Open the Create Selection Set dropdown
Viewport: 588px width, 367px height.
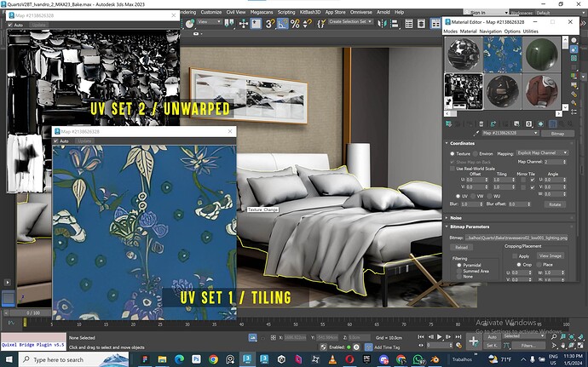(350, 22)
